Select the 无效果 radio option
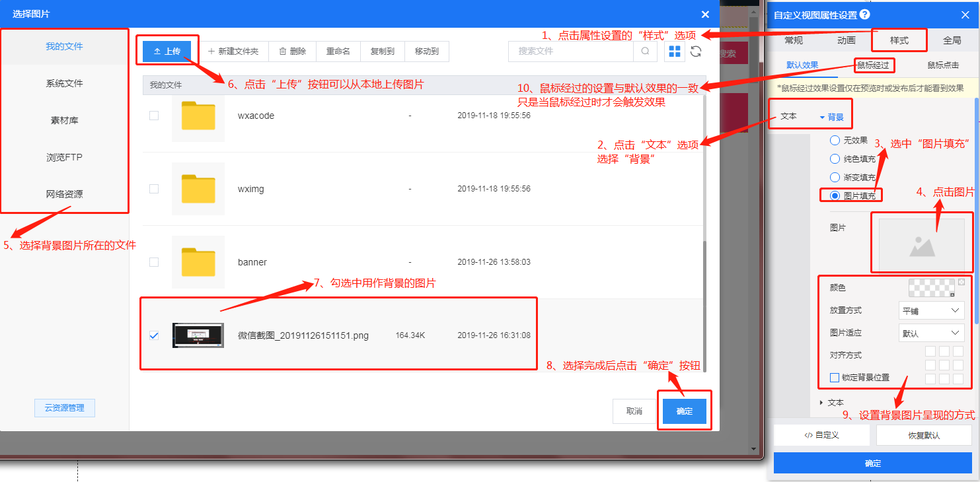 [x=835, y=140]
